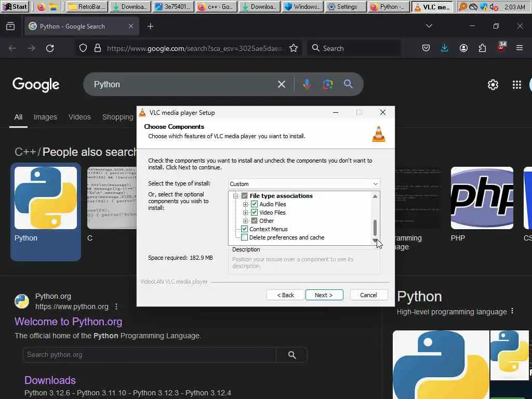Image resolution: width=532 pixels, height=399 pixels.
Task: Click the VLC cone icon in title bar
Action: pos(142,113)
